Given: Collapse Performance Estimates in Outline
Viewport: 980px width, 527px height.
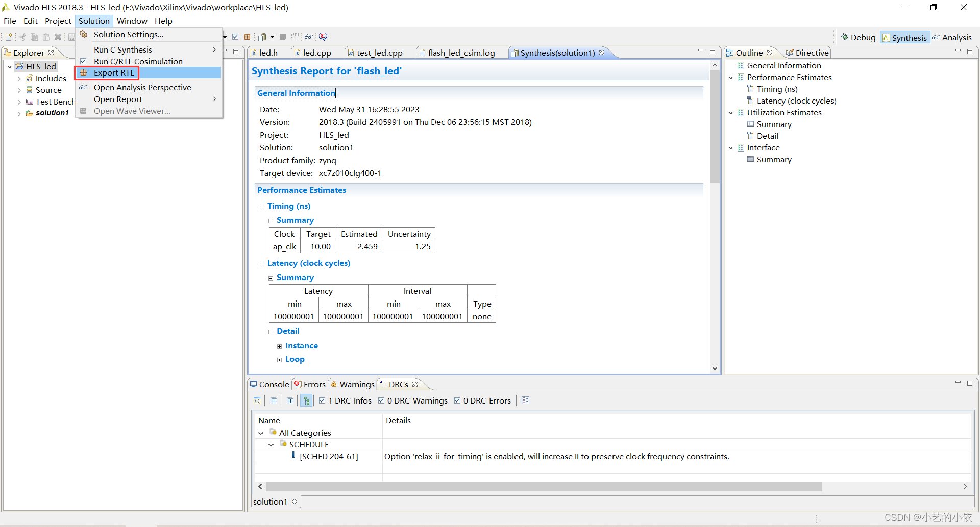Looking at the screenshot, I should (x=731, y=78).
